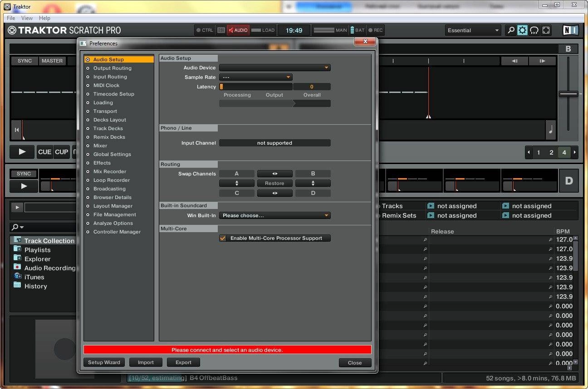Click the red AUDIO indicator in the header
This screenshot has height=389, width=588.
tap(238, 30)
